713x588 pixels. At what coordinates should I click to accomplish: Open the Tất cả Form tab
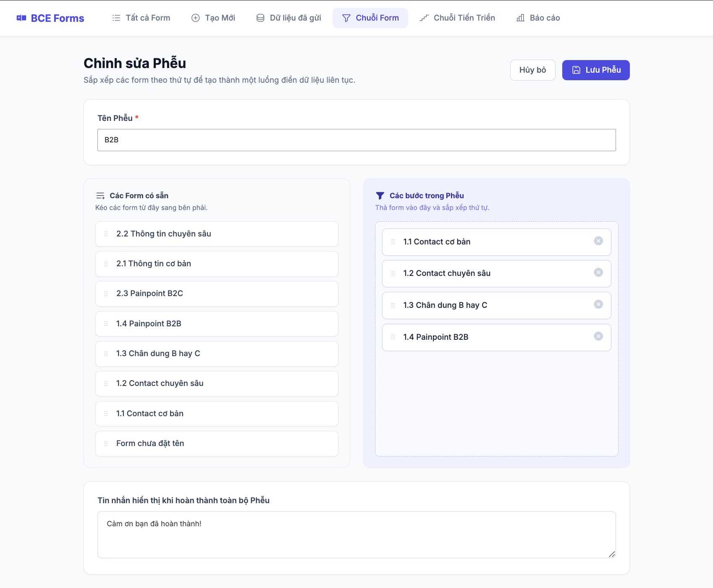point(142,18)
